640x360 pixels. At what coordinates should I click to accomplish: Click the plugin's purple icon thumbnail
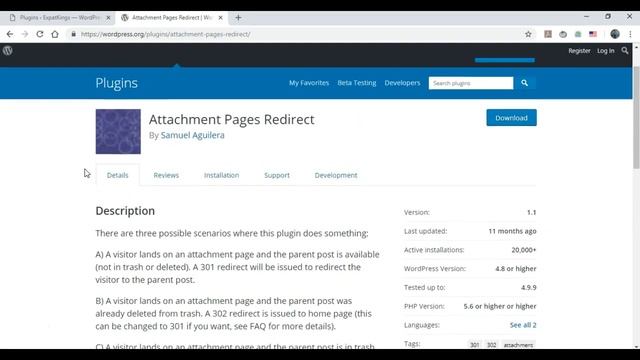[x=118, y=131]
